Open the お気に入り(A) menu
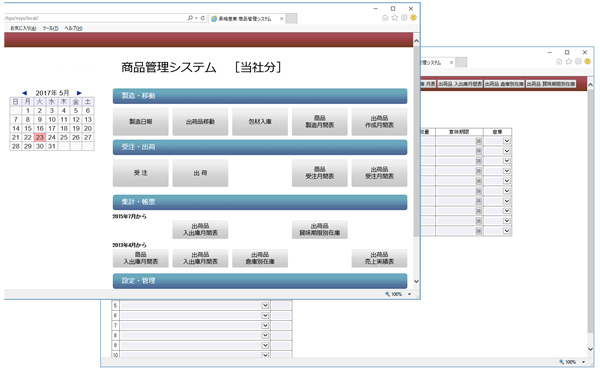The image size is (600, 373). pyautogui.click(x=23, y=28)
